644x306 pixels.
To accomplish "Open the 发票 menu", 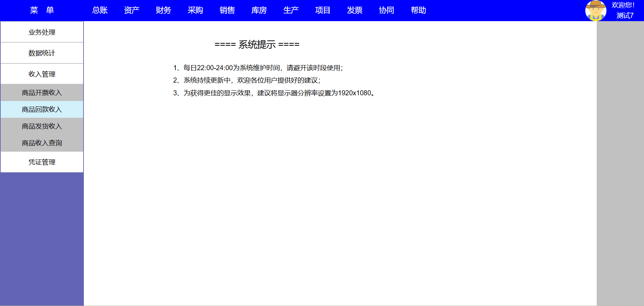I will point(355,10).
